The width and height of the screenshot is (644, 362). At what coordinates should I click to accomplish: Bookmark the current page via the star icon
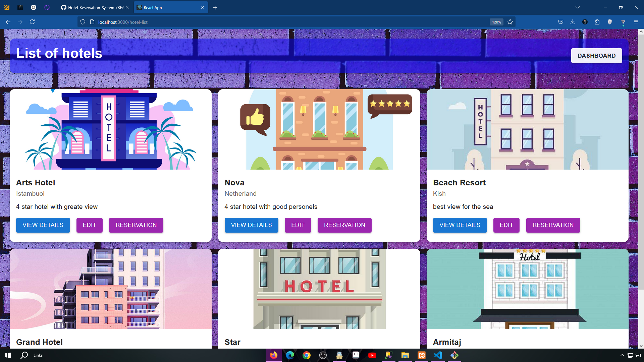coord(510,22)
